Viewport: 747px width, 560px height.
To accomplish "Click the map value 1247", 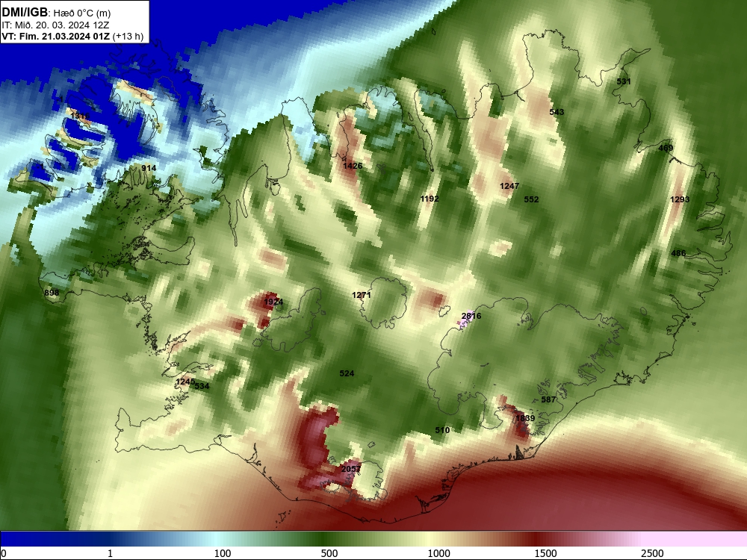I will [509, 186].
